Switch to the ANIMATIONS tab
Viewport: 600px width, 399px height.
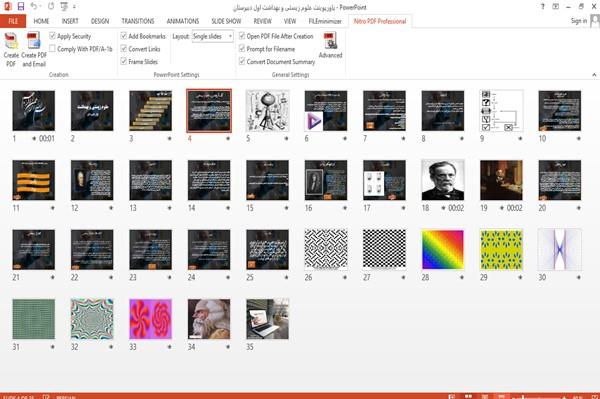(x=183, y=21)
